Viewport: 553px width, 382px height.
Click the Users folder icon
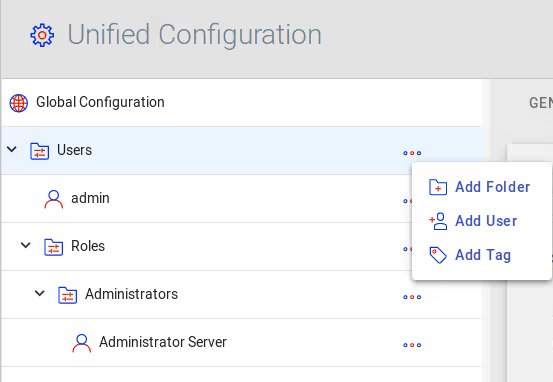(40, 151)
